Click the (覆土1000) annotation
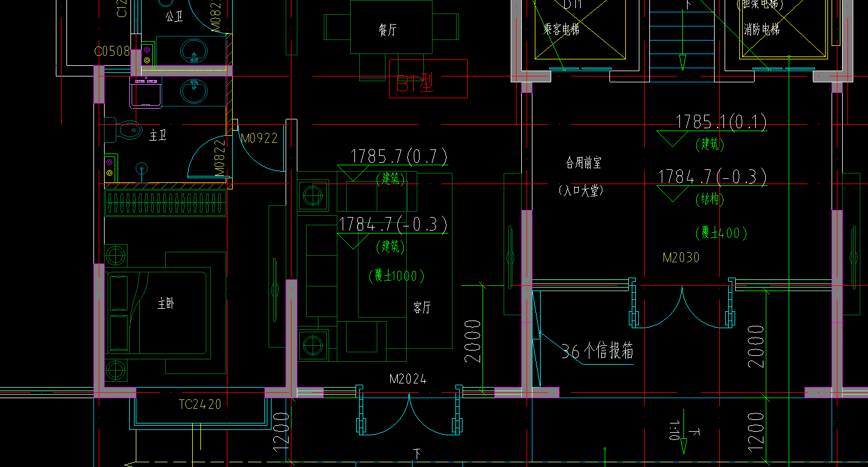This screenshot has height=467, width=868. click(396, 275)
